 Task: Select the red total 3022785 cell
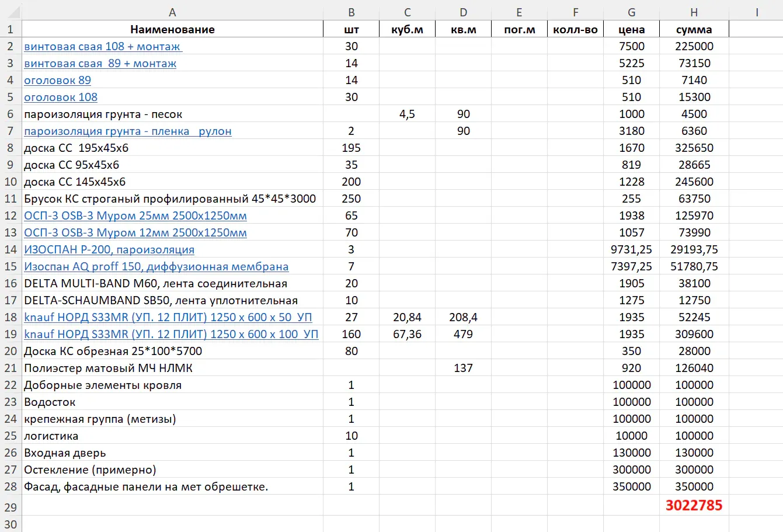tap(694, 505)
